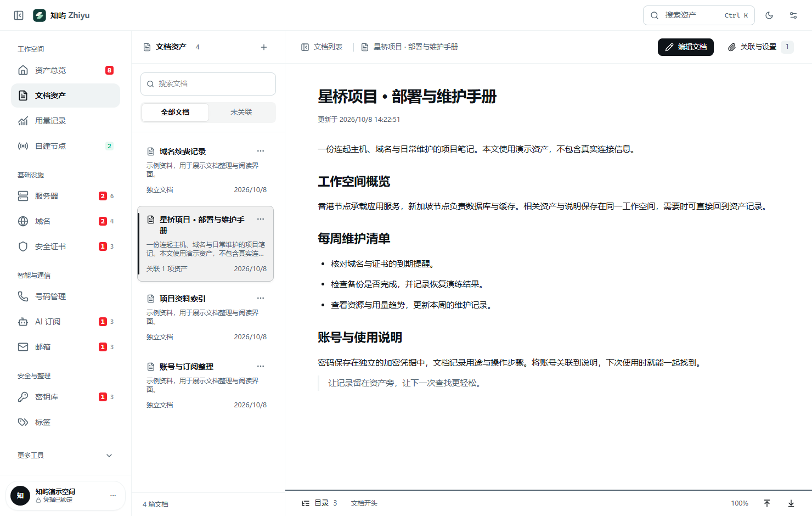Jump to document bottom arrow icon
The image size is (812, 516).
791,503
